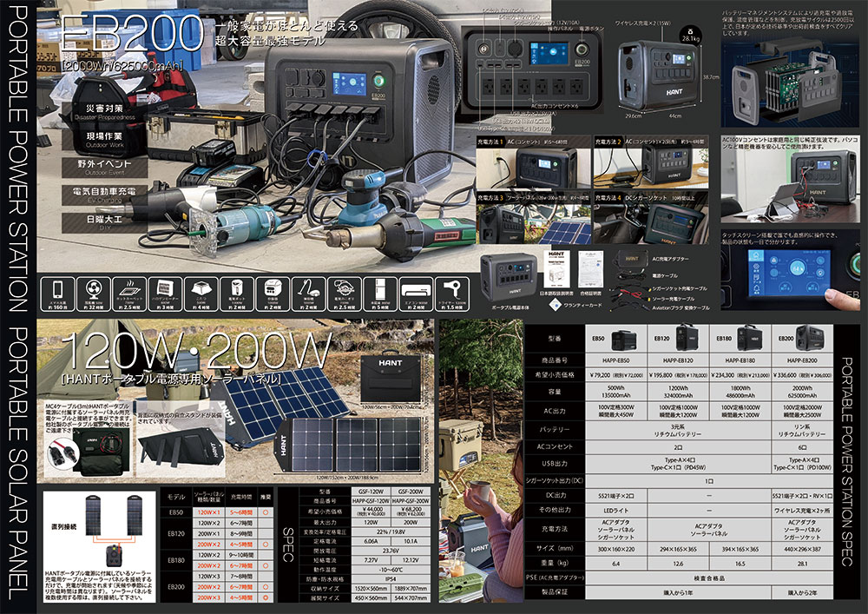
Task: Click the ポータブル電源本体 unit image
Action: pyautogui.click(x=508, y=277)
